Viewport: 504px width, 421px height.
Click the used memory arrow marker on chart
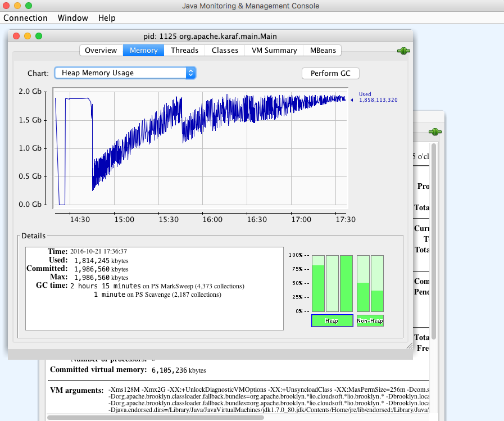pyautogui.click(x=352, y=100)
